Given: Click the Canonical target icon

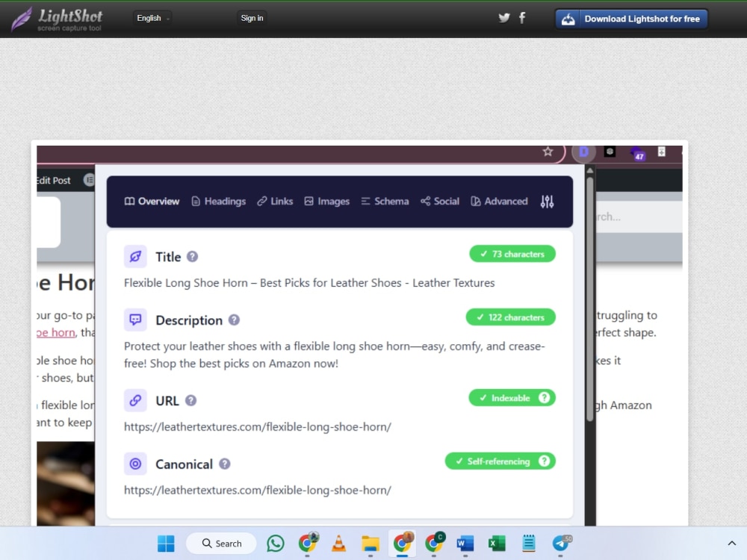Looking at the screenshot, I should (x=135, y=464).
